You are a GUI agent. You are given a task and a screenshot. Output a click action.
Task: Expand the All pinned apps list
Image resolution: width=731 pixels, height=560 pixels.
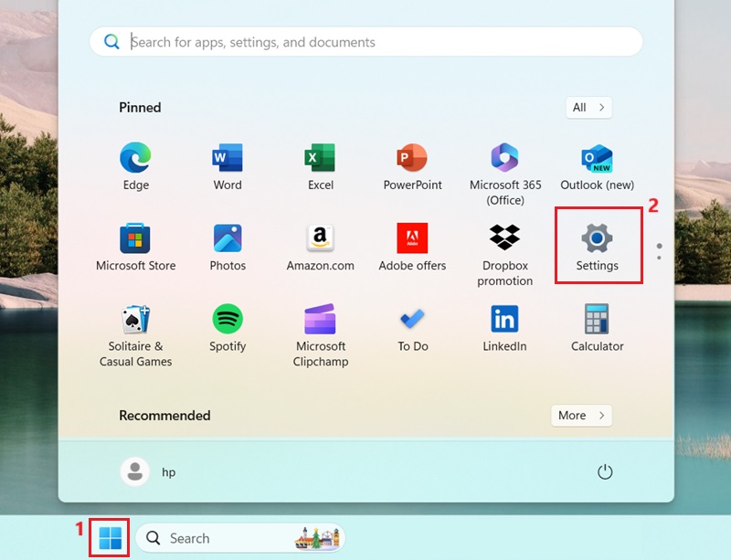(588, 108)
